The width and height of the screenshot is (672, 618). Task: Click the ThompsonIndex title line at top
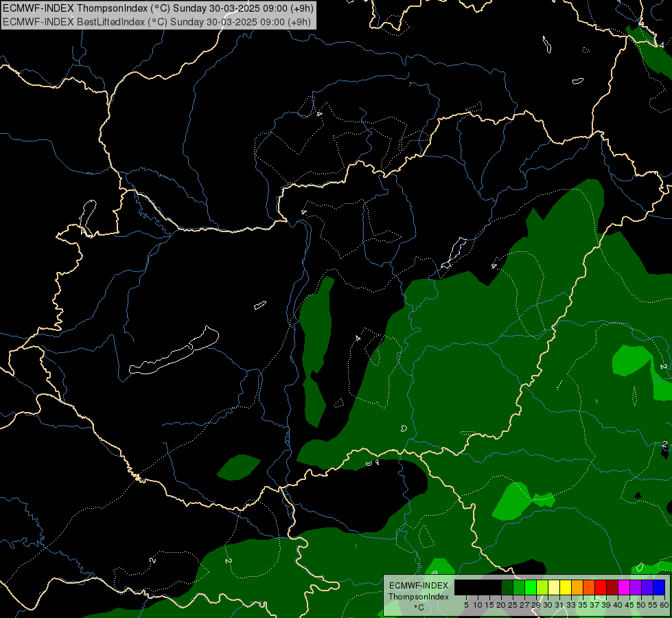coord(158,8)
